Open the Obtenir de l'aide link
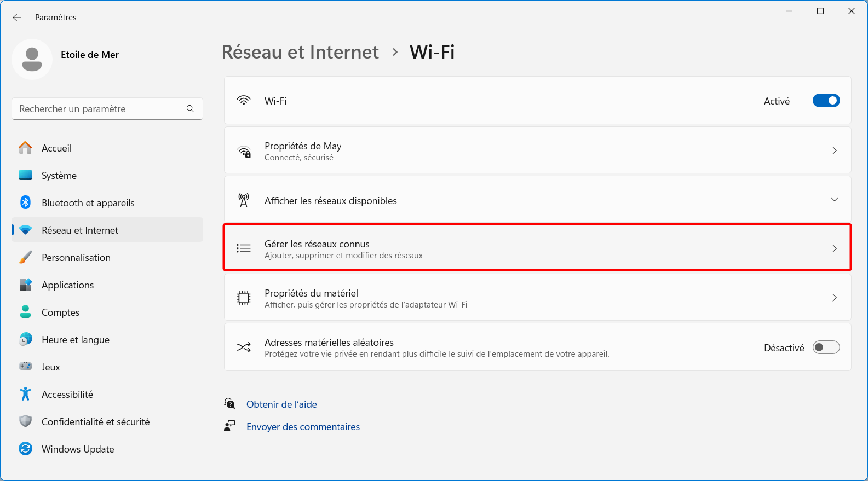 [x=281, y=404]
